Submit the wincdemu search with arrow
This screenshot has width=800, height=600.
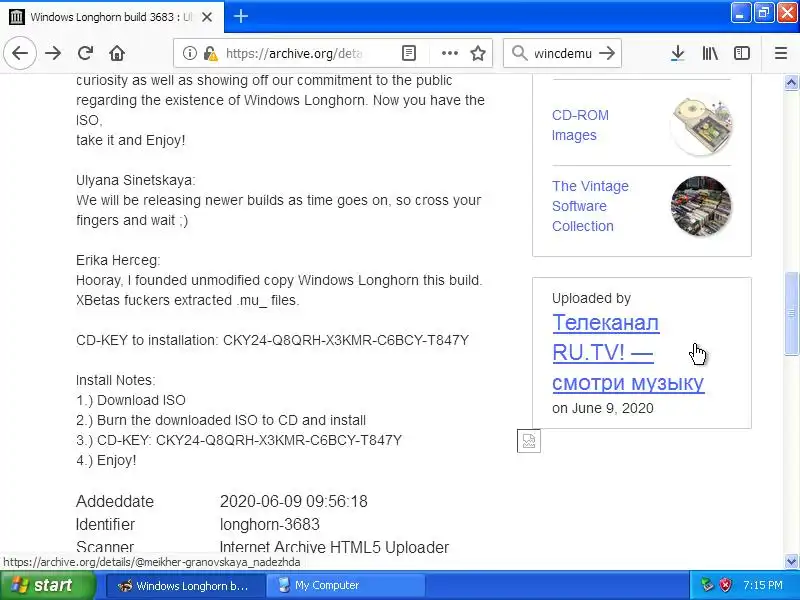(607, 53)
